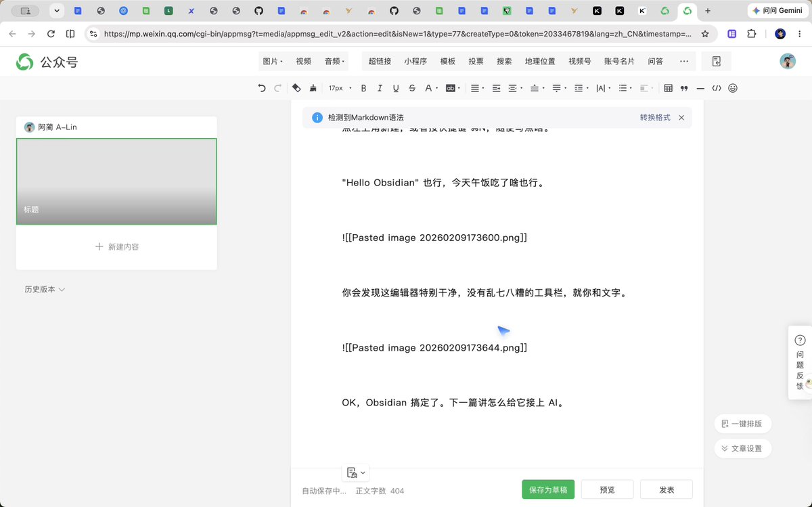Viewport: 812px width, 507px height.
Task: Open the font color (A) picker
Action: (x=430, y=88)
